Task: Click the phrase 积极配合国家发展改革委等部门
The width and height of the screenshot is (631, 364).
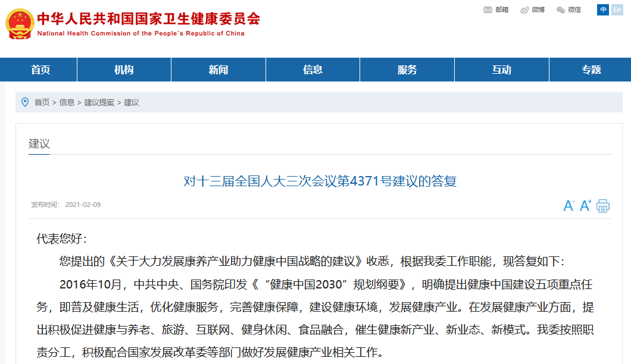Action: pyautogui.click(x=156, y=352)
